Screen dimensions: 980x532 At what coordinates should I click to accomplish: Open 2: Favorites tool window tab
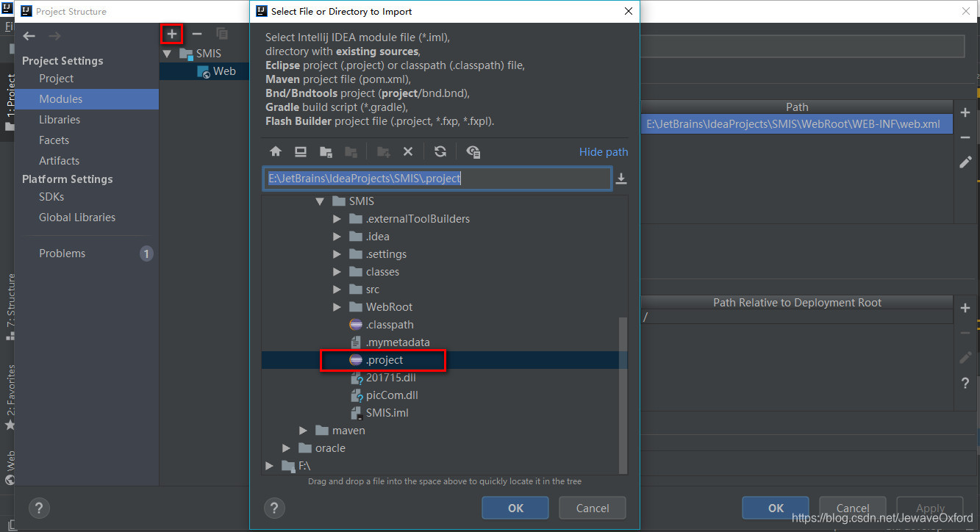10,395
